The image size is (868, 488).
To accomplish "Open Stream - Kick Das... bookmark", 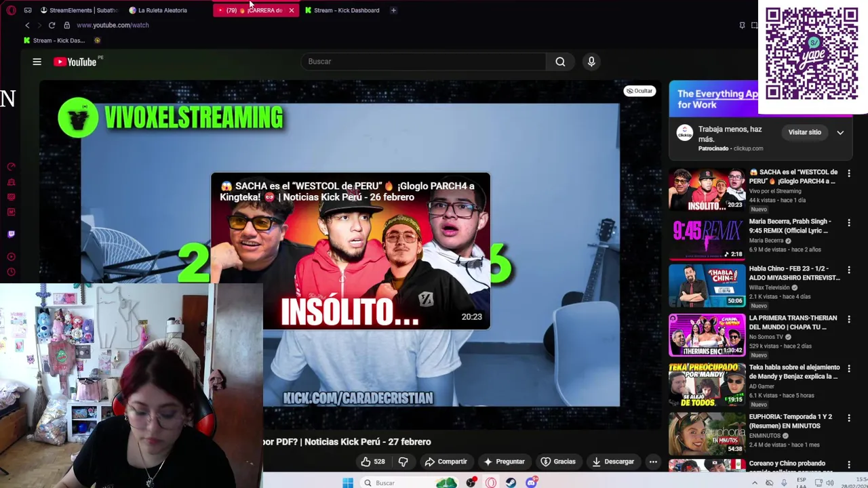I will pyautogui.click(x=54, y=40).
